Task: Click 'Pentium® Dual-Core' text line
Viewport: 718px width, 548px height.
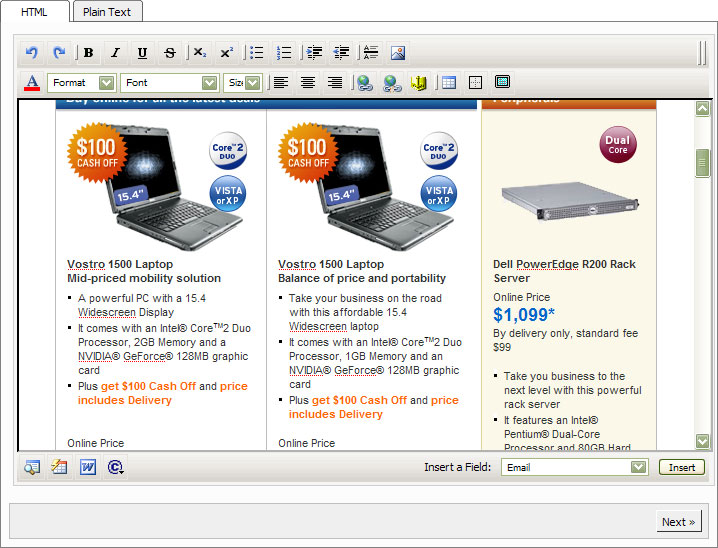Action: coord(552,434)
